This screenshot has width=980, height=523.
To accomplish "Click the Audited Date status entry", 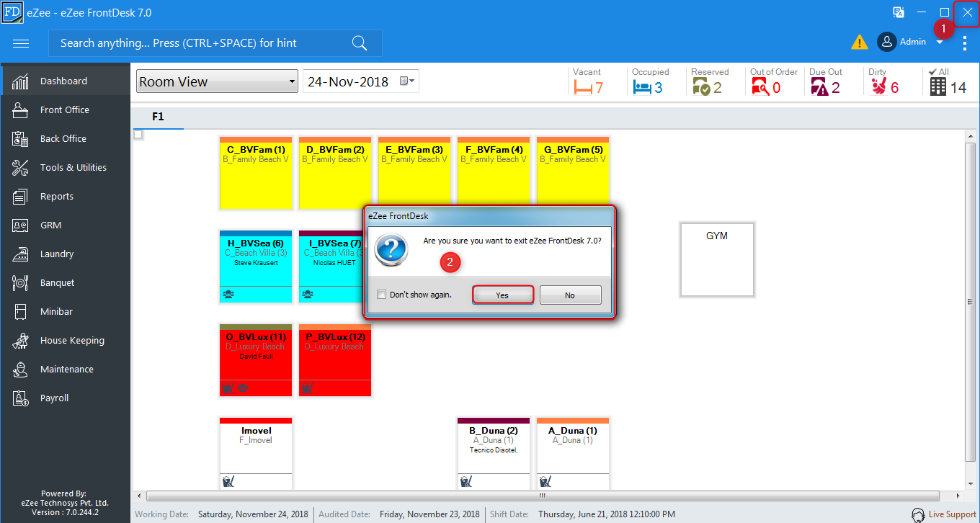I will coord(399,514).
